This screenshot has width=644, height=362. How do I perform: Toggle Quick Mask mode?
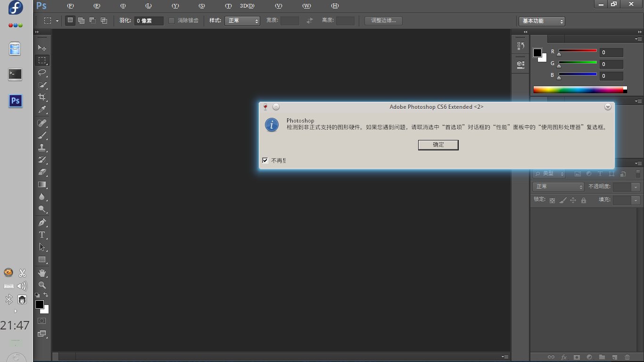click(x=42, y=321)
